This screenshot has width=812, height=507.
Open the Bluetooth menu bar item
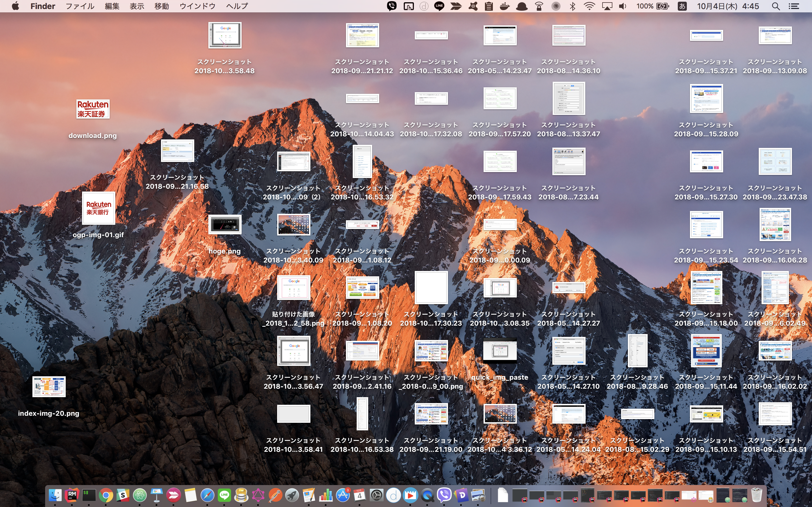(x=573, y=6)
